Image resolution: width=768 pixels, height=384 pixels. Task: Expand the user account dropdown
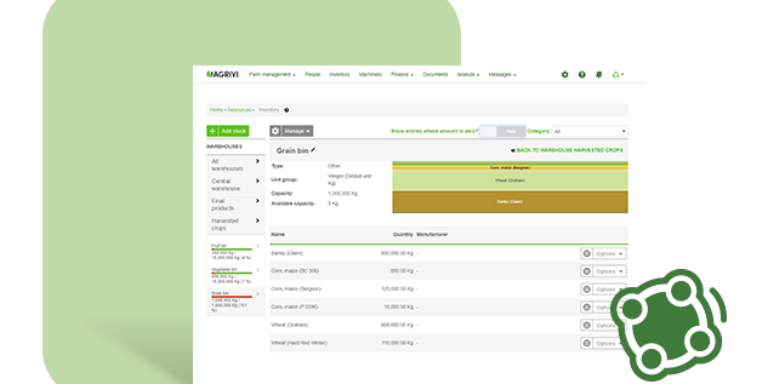[x=618, y=75]
